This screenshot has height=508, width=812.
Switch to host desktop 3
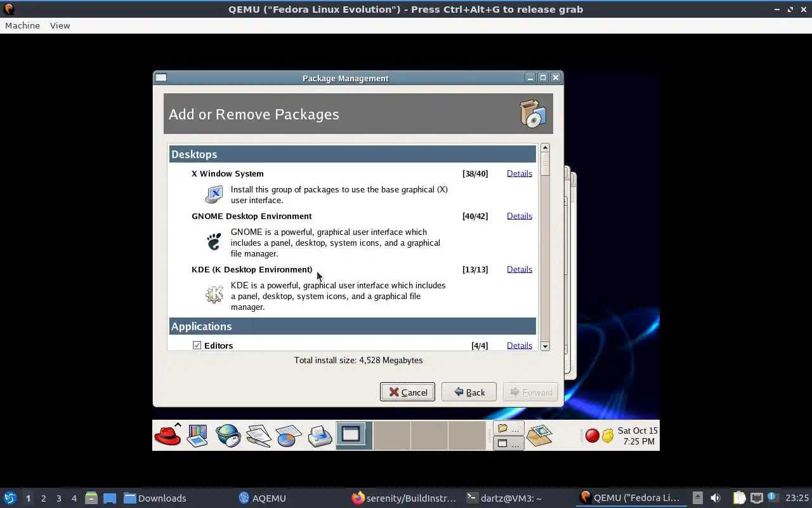click(x=58, y=498)
